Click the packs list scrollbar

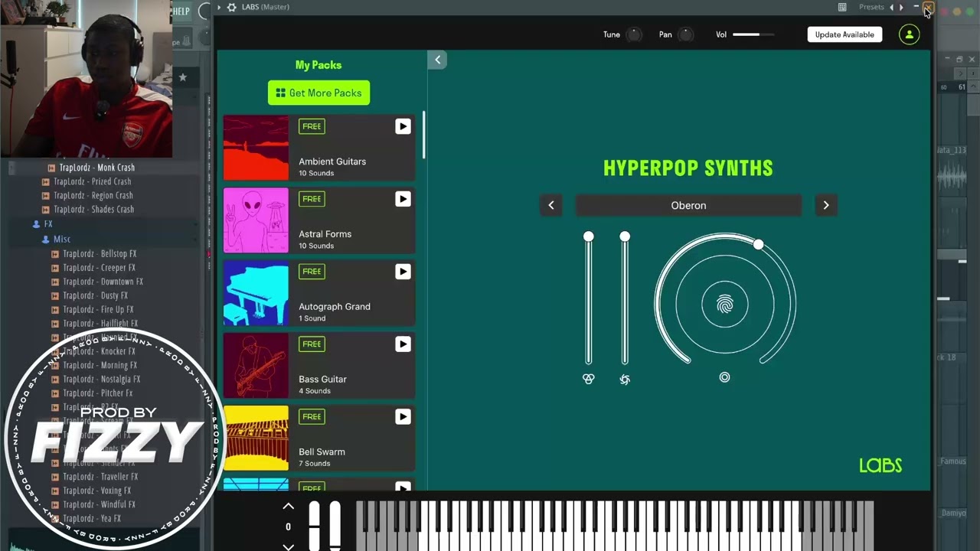[423, 135]
